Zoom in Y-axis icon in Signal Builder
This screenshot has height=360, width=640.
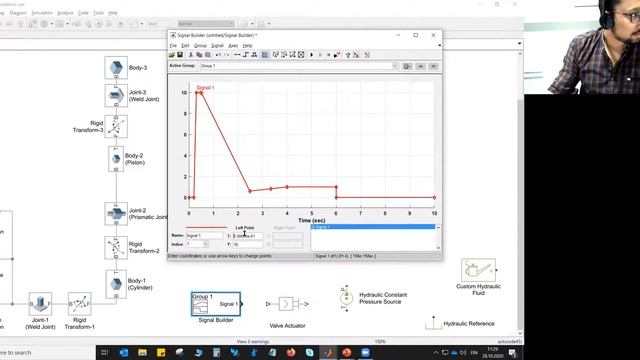284,55
